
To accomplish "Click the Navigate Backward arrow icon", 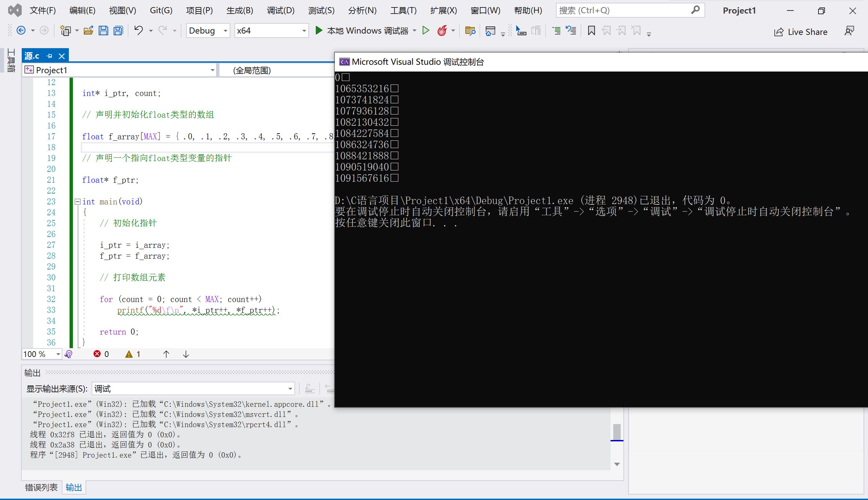I will (x=21, y=31).
